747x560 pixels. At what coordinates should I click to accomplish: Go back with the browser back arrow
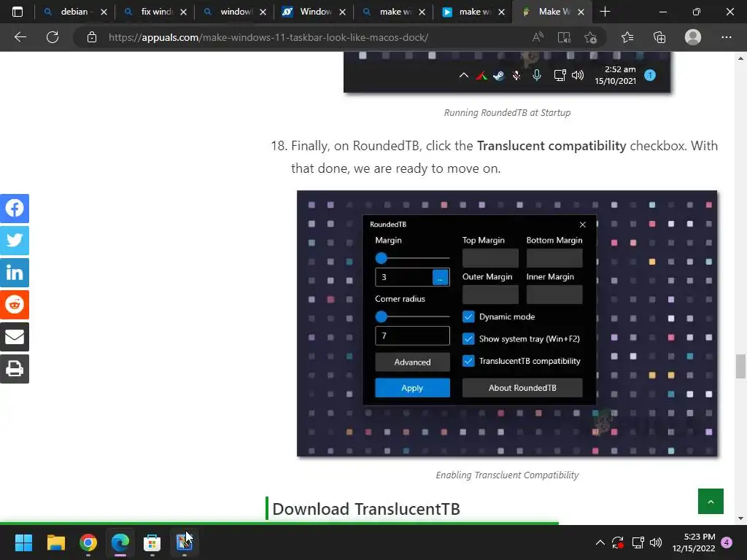(x=20, y=37)
